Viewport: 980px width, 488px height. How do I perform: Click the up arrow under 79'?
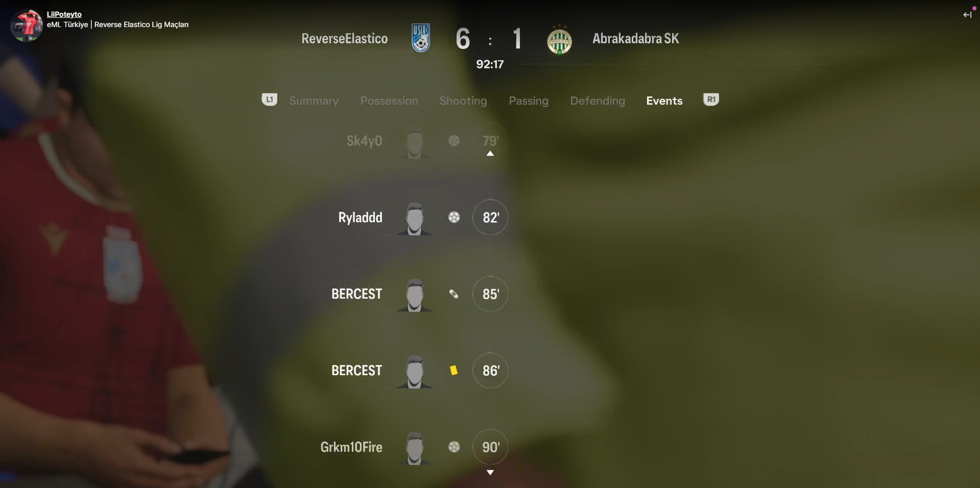pyautogui.click(x=490, y=153)
